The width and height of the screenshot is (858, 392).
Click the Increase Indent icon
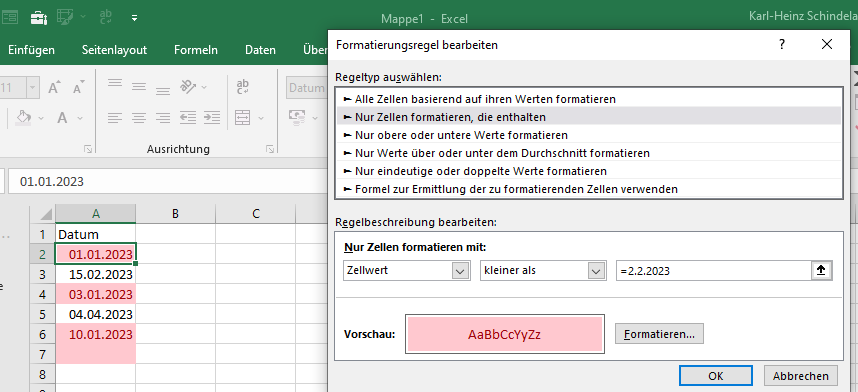[212, 117]
